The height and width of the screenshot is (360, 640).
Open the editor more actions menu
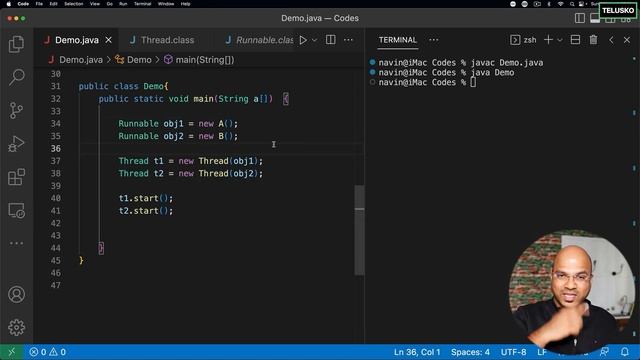pyautogui.click(x=348, y=40)
